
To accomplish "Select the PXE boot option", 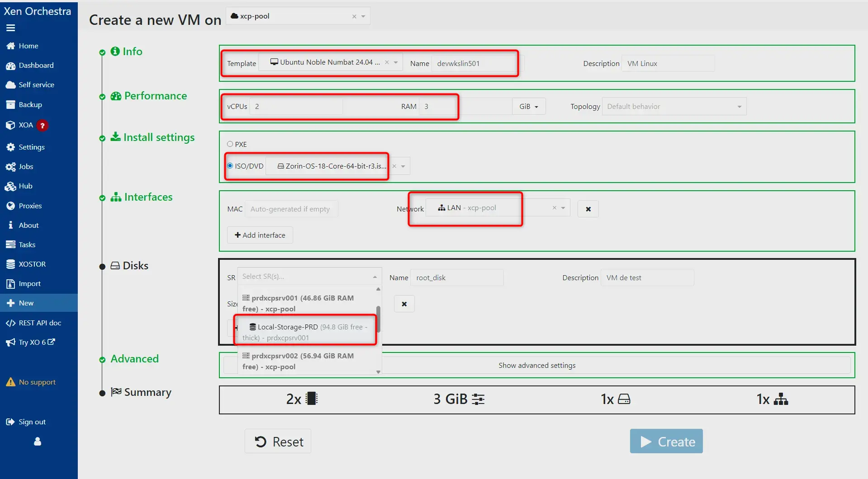I will pyautogui.click(x=230, y=144).
